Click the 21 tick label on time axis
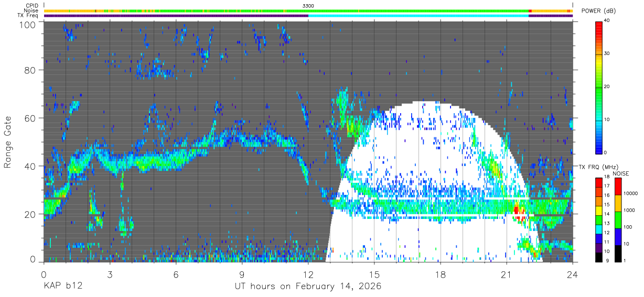The height and width of the screenshot is (297, 644). [507, 273]
